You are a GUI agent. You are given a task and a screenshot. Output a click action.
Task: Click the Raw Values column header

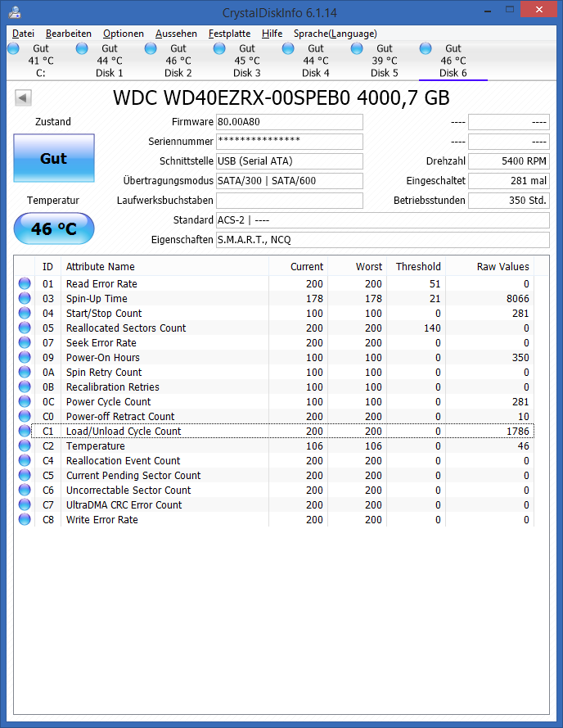pos(490,266)
